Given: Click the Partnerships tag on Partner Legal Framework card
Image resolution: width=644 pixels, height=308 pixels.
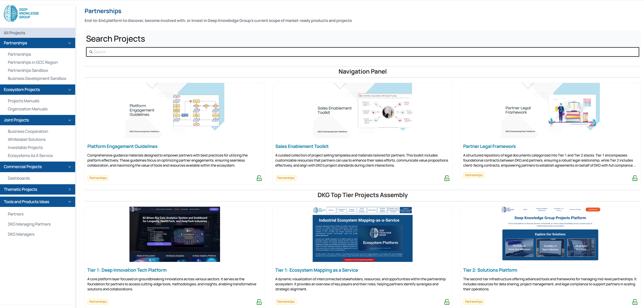Looking at the screenshot, I should click(473, 175).
